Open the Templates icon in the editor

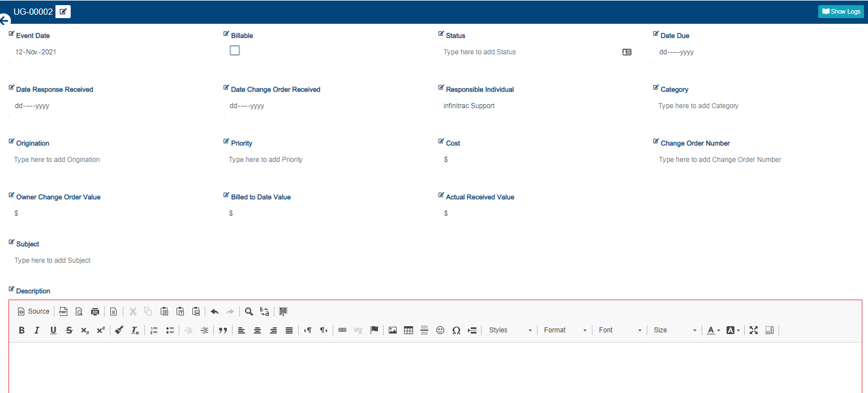coord(114,311)
